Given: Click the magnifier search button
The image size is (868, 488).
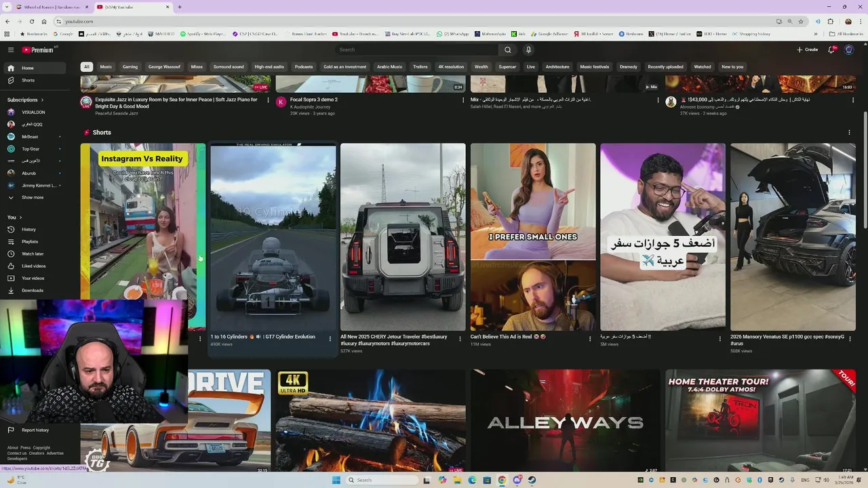Looking at the screenshot, I should point(507,49).
